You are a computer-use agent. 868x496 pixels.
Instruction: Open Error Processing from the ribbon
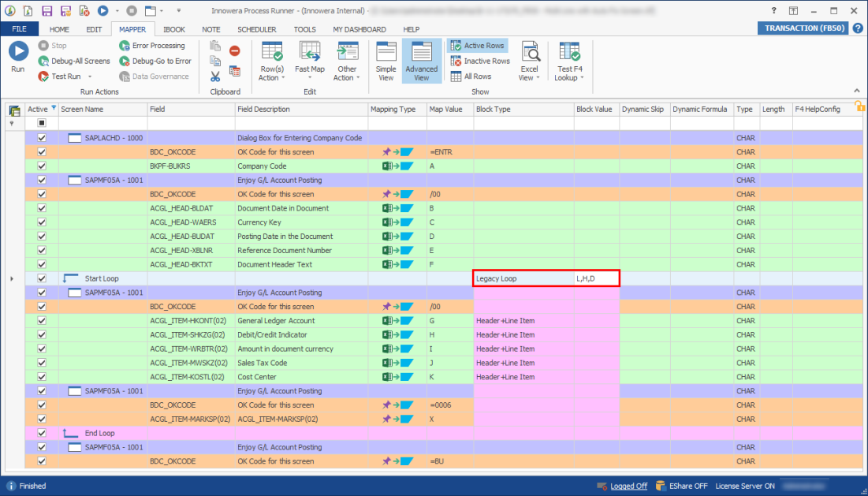coord(125,46)
